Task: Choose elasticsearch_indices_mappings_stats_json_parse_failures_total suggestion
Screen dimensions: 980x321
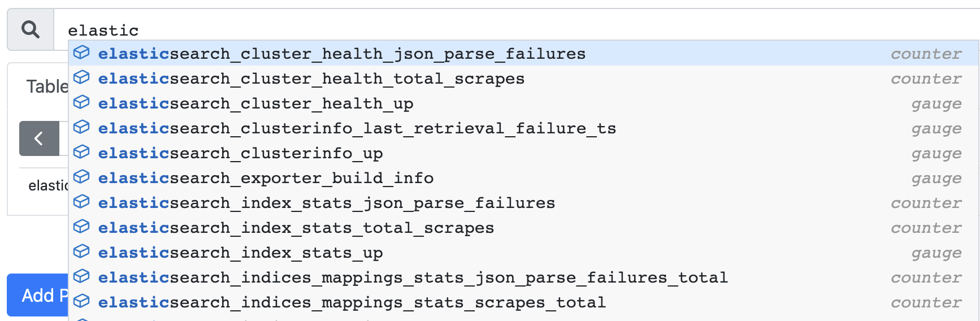Action: pos(523,277)
